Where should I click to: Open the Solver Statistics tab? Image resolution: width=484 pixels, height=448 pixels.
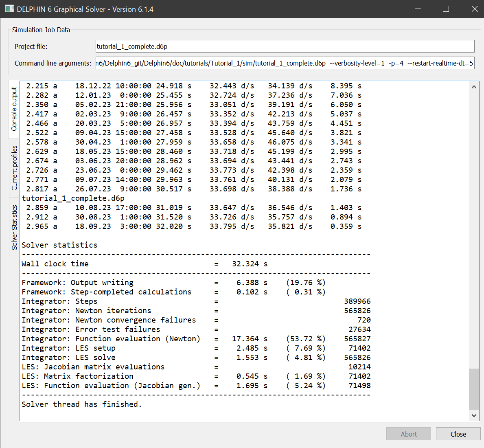coord(14,227)
